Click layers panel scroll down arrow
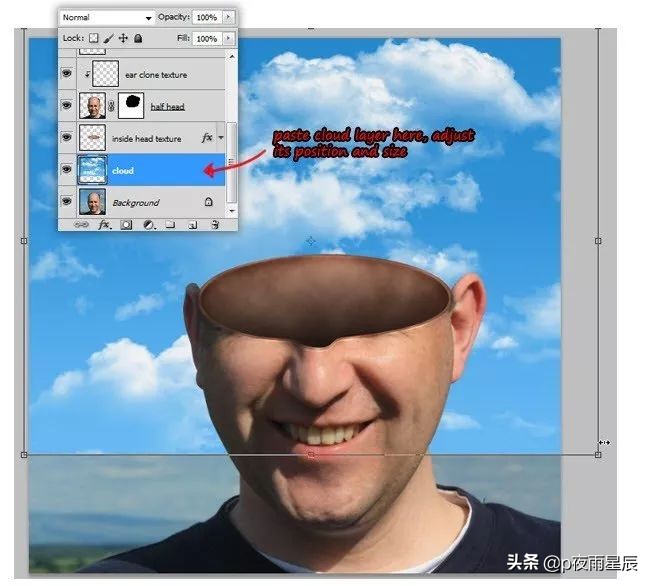652x586 pixels. pyautogui.click(x=232, y=211)
